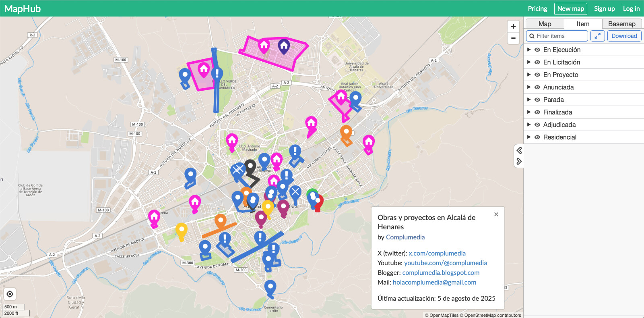Expand the En Licitación group
This screenshot has width=644, height=318.
pos(529,62)
